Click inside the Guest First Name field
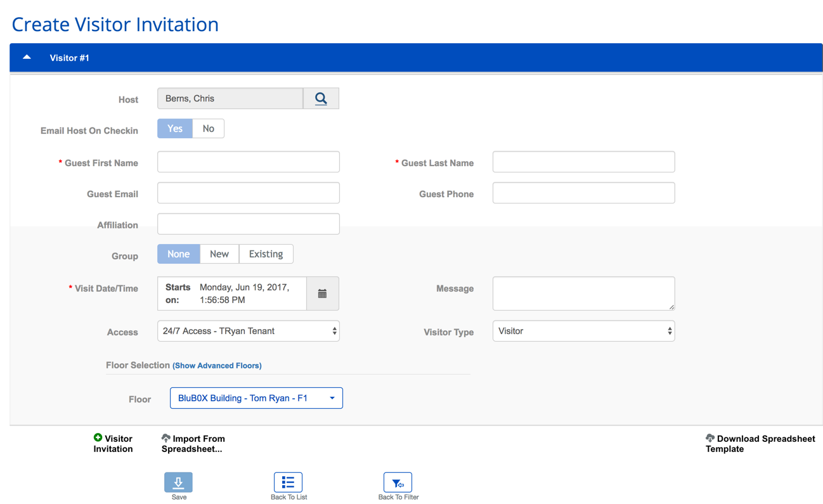Viewport: 823px width, 504px height. (x=248, y=162)
